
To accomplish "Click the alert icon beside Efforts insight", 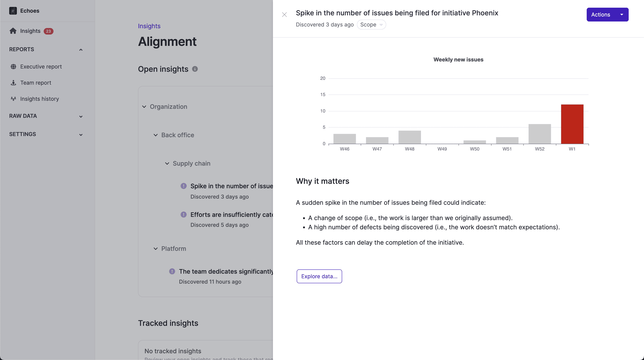I will click(x=183, y=215).
